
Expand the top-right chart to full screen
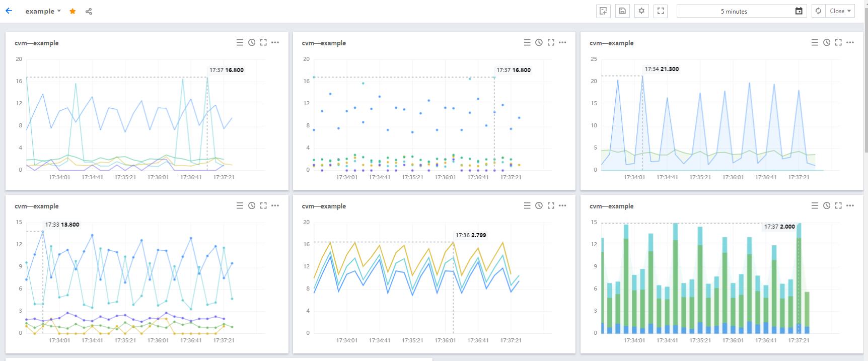point(838,43)
